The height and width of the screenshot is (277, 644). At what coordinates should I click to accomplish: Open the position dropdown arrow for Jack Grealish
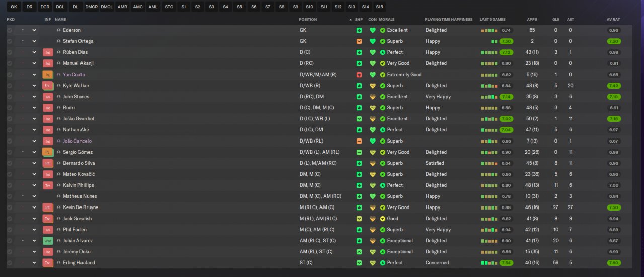tap(34, 219)
